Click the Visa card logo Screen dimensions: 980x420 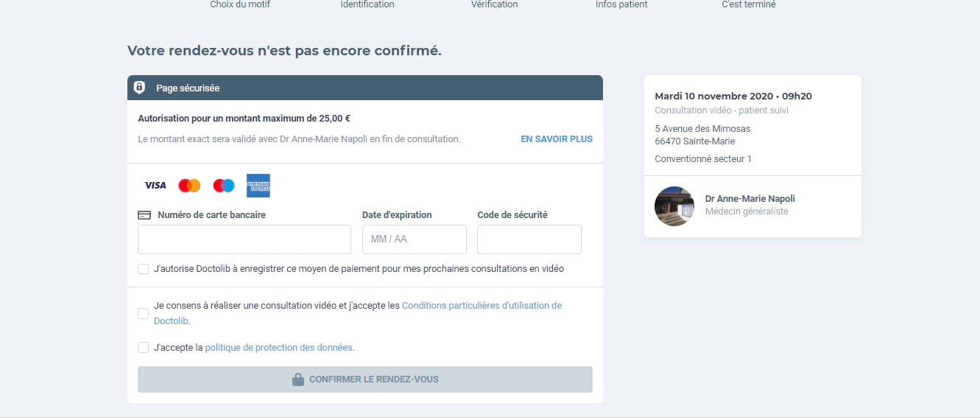tap(155, 186)
